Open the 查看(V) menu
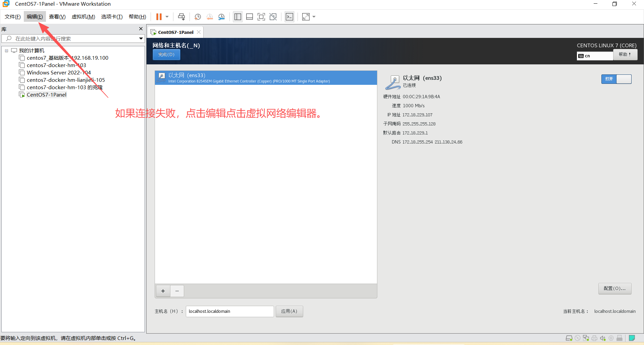The width and height of the screenshot is (644, 345). [57, 17]
